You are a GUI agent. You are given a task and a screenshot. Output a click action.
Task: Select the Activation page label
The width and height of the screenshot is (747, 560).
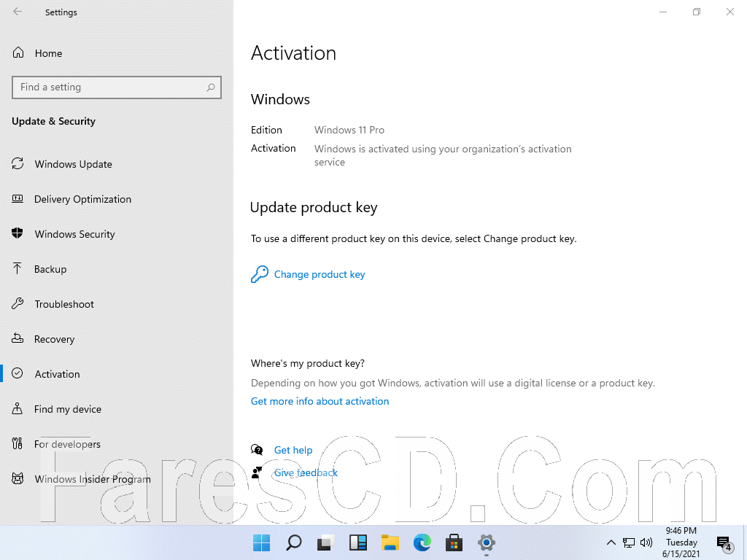tap(57, 374)
